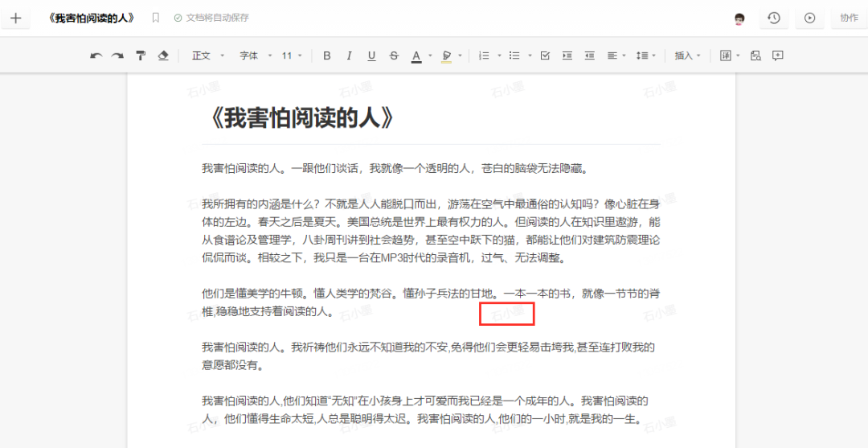Expand the 字体 font dropdown
This screenshot has width=868, height=448.
[254, 55]
